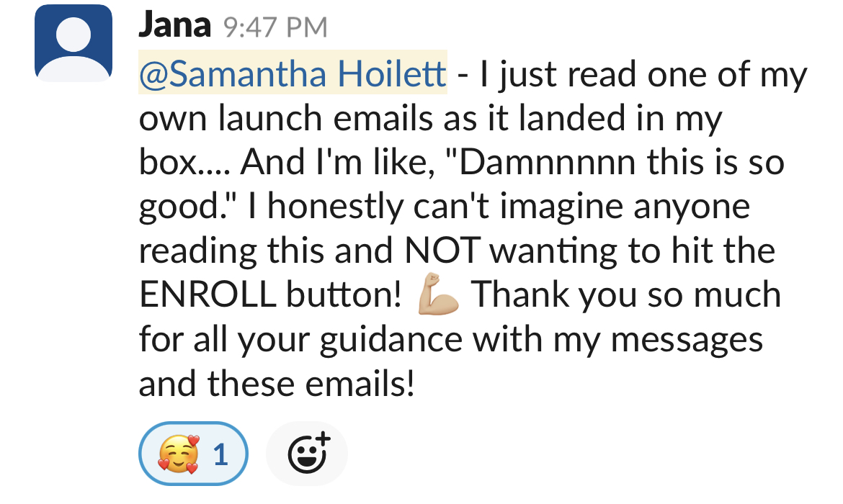Toggle the smiling face with hearts reaction

194,454
